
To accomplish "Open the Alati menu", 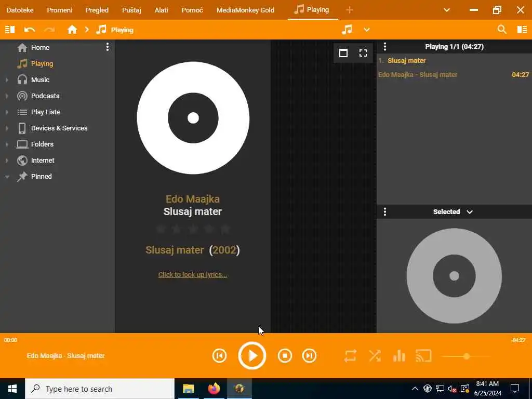I will coord(162,10).
